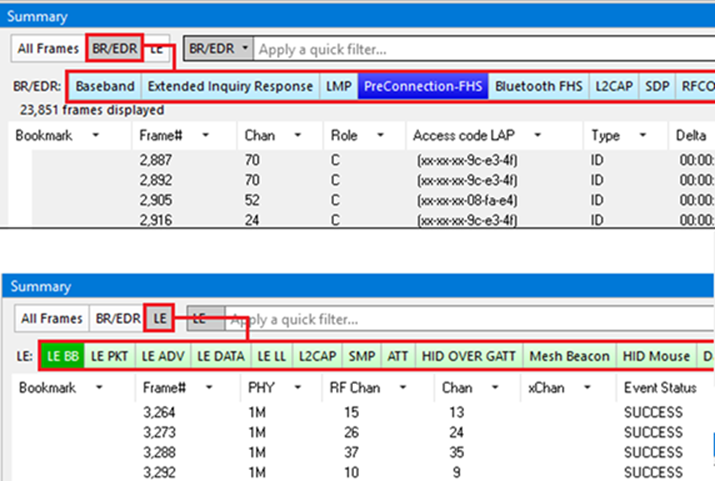The height and width of the screenshot is (481, 715).
Task: Select Mesh Beacon tab
Action: click(570, 356)
